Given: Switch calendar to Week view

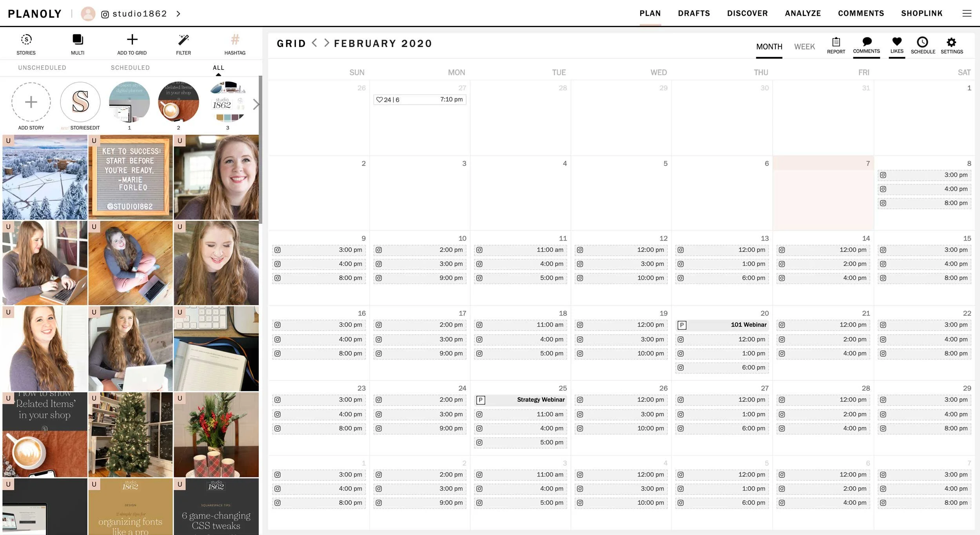Looking at the screenshot, I should 804,47.
